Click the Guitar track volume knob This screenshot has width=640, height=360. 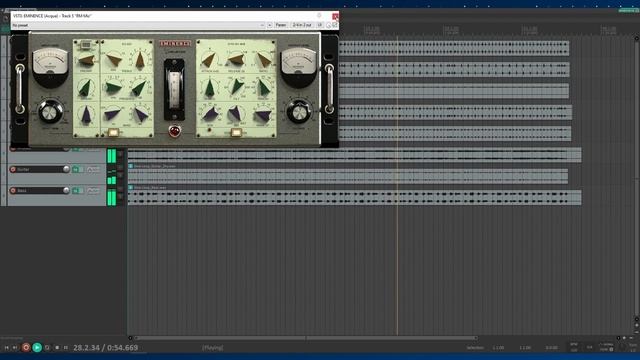tap(66, 169)
